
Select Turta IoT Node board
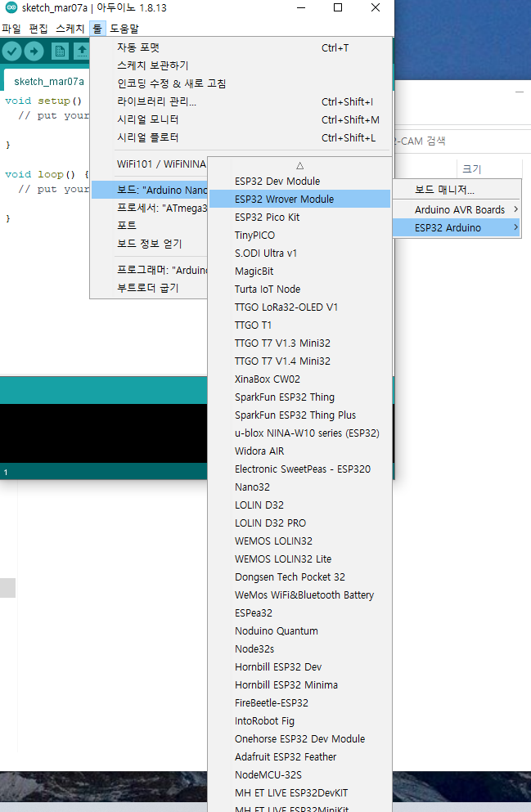pos(300,289)
